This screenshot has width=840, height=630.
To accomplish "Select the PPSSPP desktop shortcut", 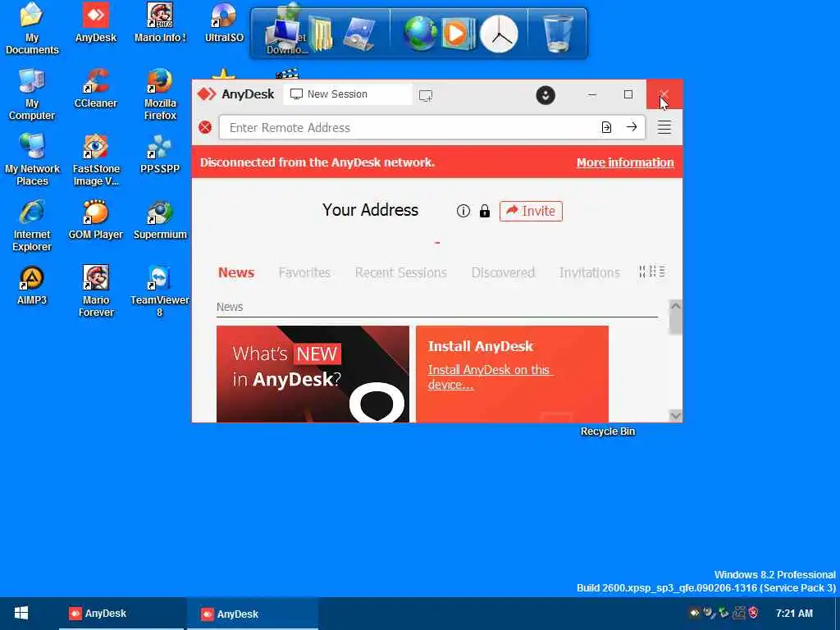I will click(160, 154).
